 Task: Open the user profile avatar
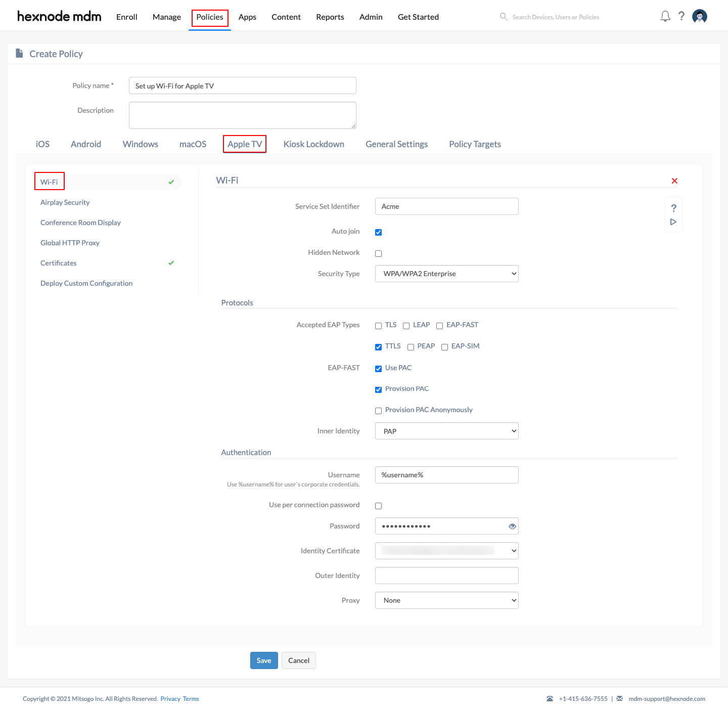(x=700, y=17)
